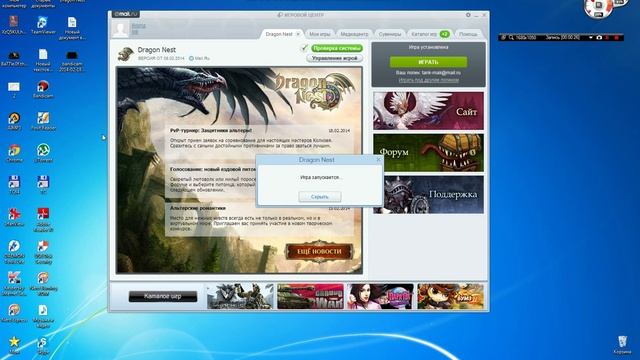640x360 pixels.
Task: Click the Каталог игр black button
Action: [163, 296]
